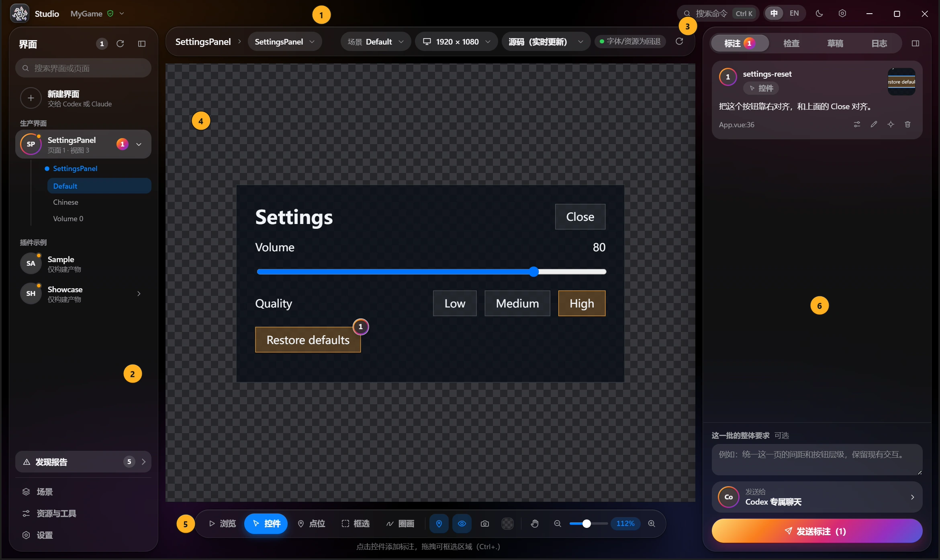
Task: Switch to dark mode moon icon
Action: tap(819, 14)
